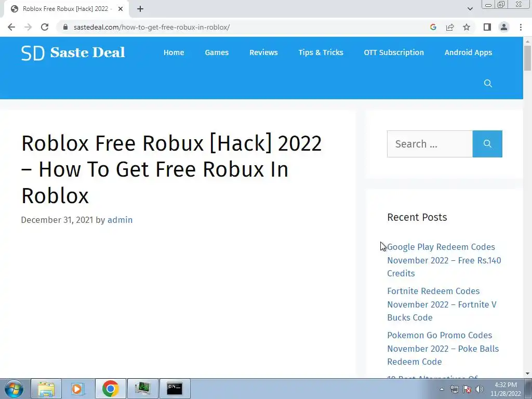Viewport: 532px width, 399px height.
Task: Click the SD Saste Deal logo
Action: coord(73,52)
